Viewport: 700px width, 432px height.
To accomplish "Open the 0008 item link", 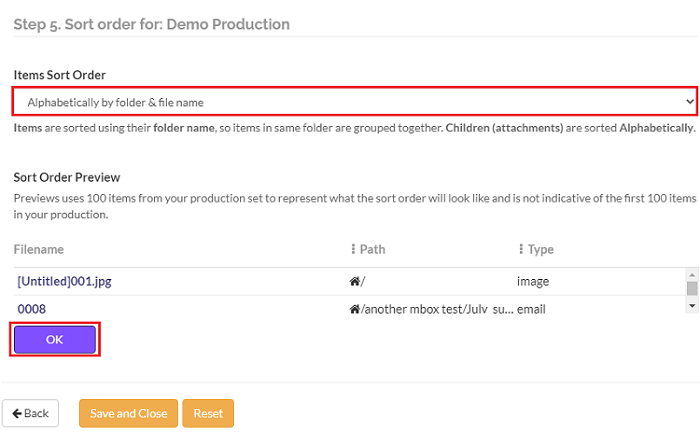I will click(31, 309).
